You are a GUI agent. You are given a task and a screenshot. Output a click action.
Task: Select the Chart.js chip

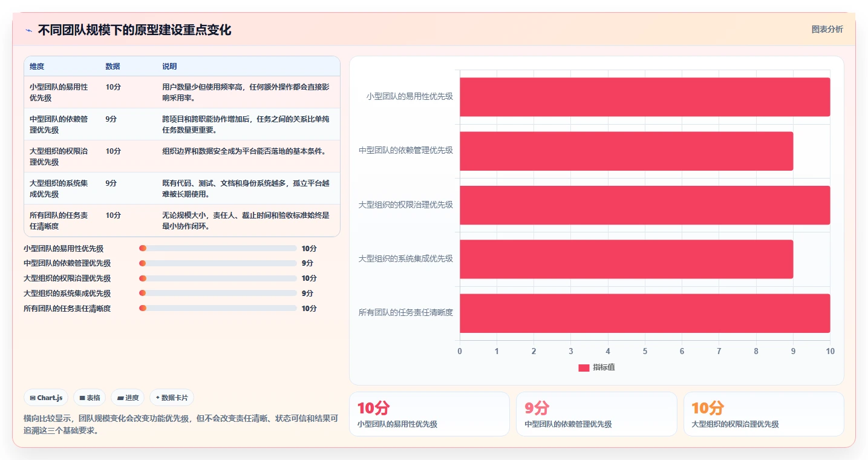[47, 398]
